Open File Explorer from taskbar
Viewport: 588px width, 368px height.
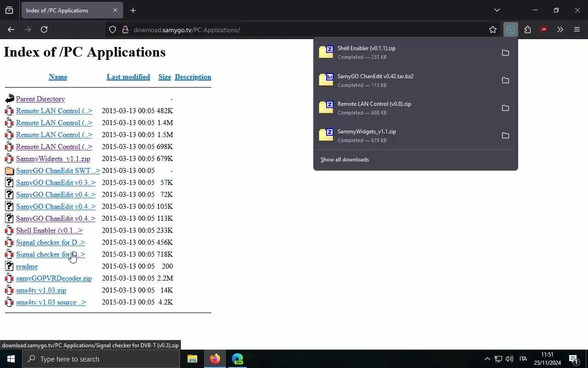pos(192,359)
